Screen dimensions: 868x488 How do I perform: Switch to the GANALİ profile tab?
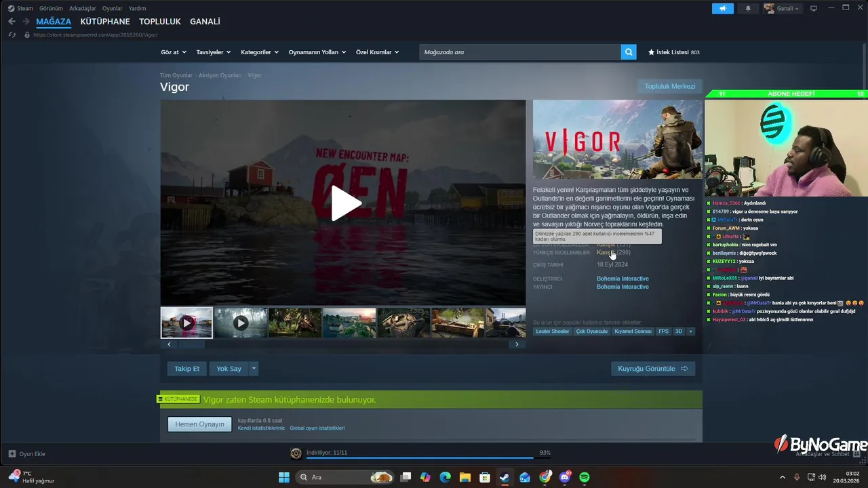205,22
